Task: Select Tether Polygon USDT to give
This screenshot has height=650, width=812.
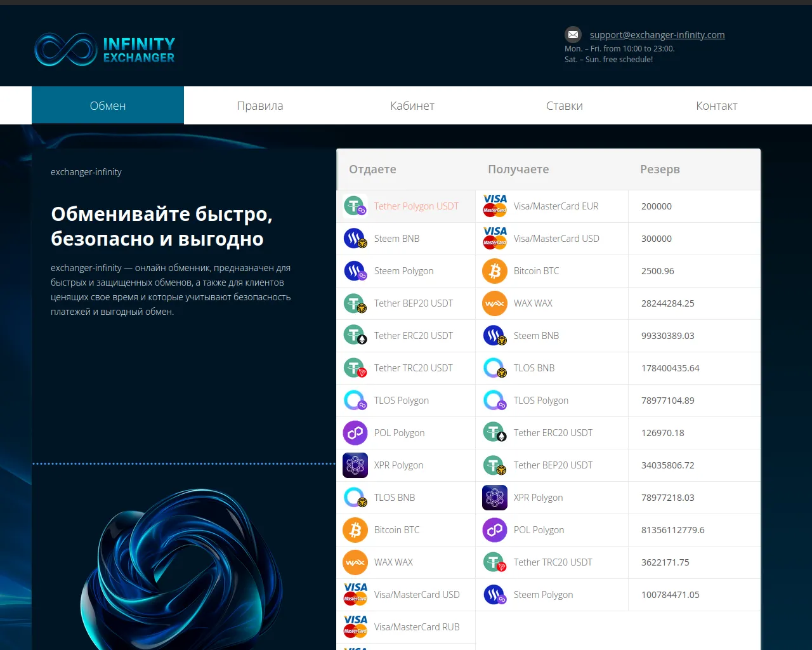Action: (416, 206)
